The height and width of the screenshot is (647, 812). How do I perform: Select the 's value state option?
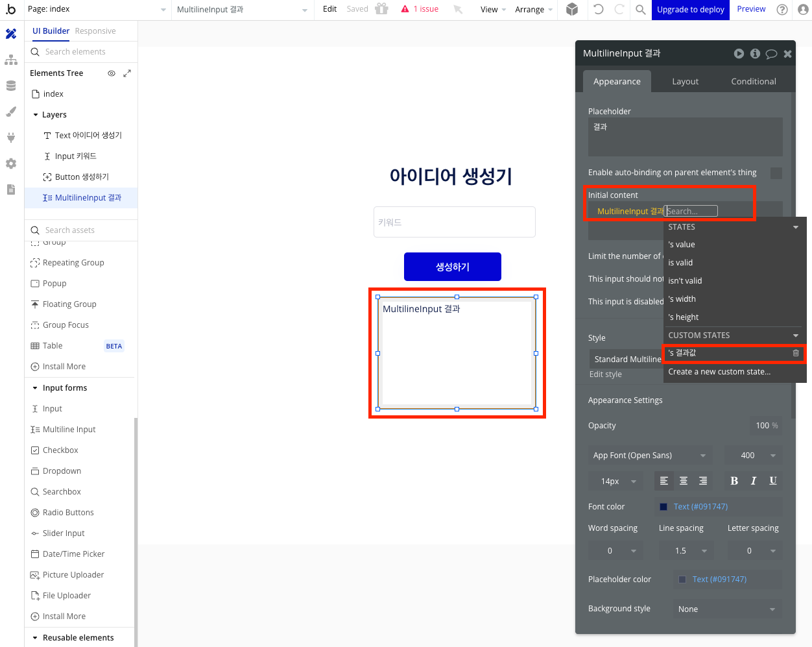(x=735, y=245)
